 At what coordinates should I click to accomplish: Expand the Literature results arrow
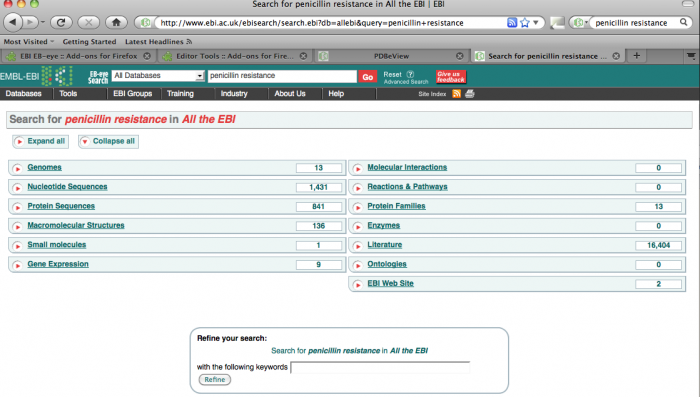coord(358,246)
